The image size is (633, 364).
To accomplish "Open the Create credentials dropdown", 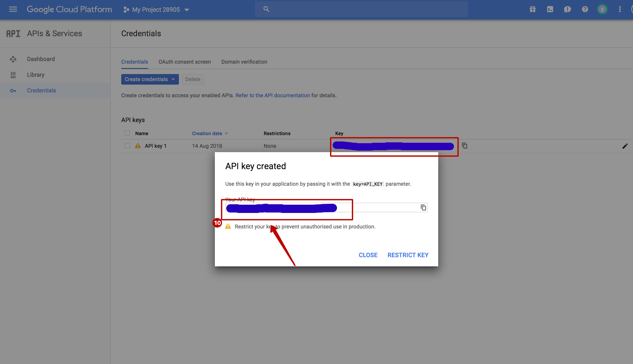I will (150, 79).
